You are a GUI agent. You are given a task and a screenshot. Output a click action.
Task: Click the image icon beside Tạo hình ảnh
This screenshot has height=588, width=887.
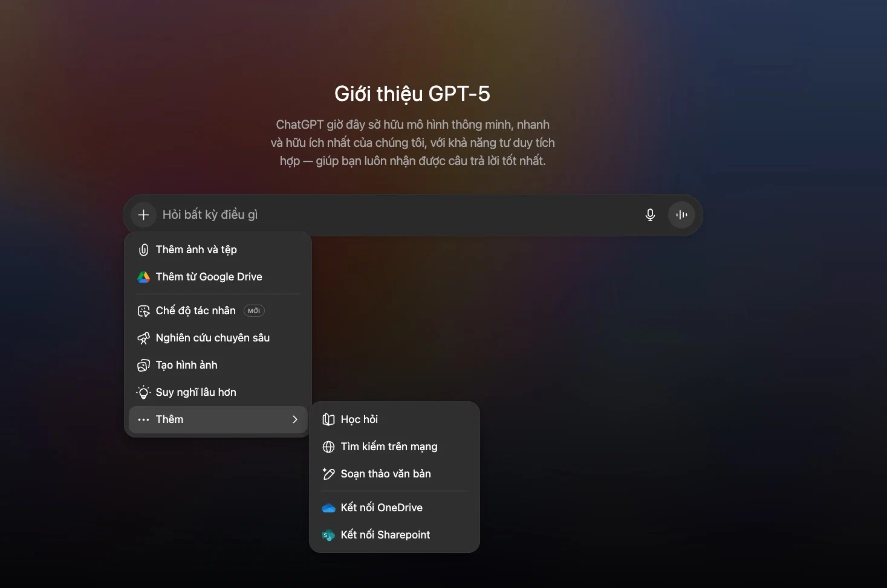143,365
